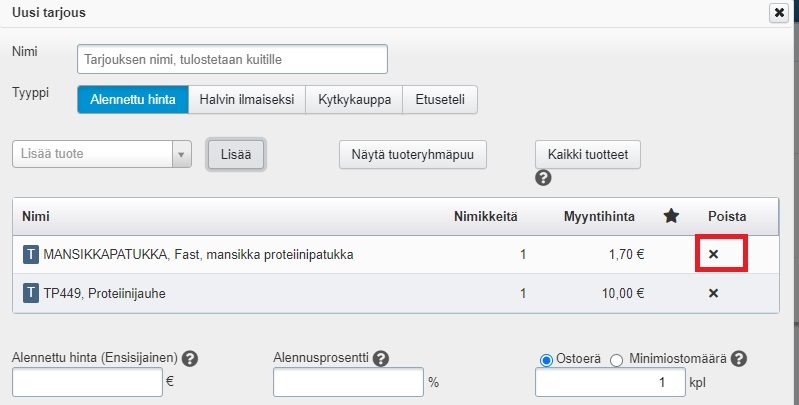Screen dimensions: 799x405
Task: Open the Lisää tuote dropdown arrow
Action: click(181, 154)
